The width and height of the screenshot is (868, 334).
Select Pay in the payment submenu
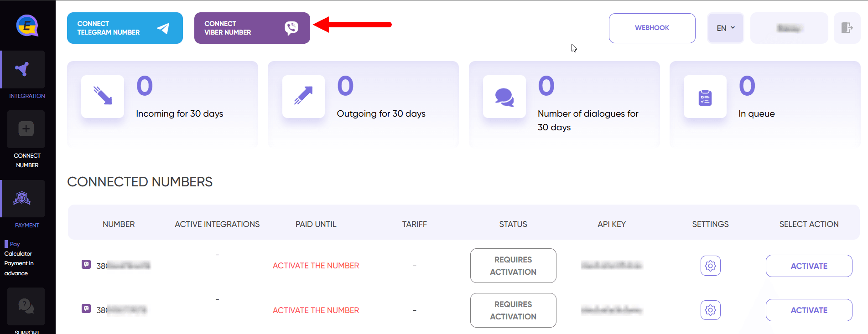point(15,244)
